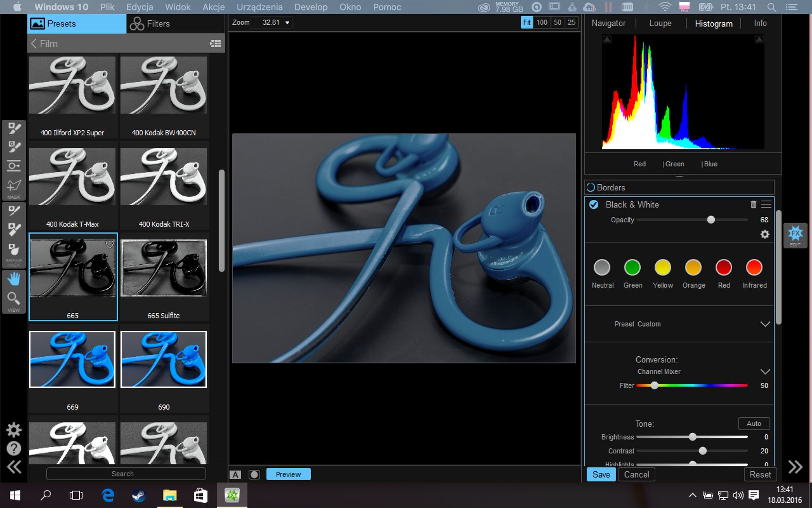This screenshot has width=812, height=508.
Task: Disable the Black & White filter checkmark
Action: pyautogui.click(x=594, y=205)
